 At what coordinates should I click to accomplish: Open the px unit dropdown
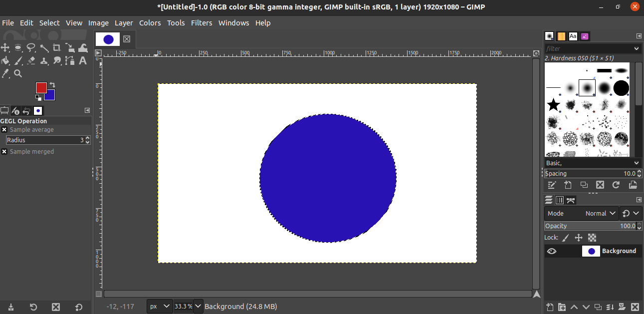(160, 306)
